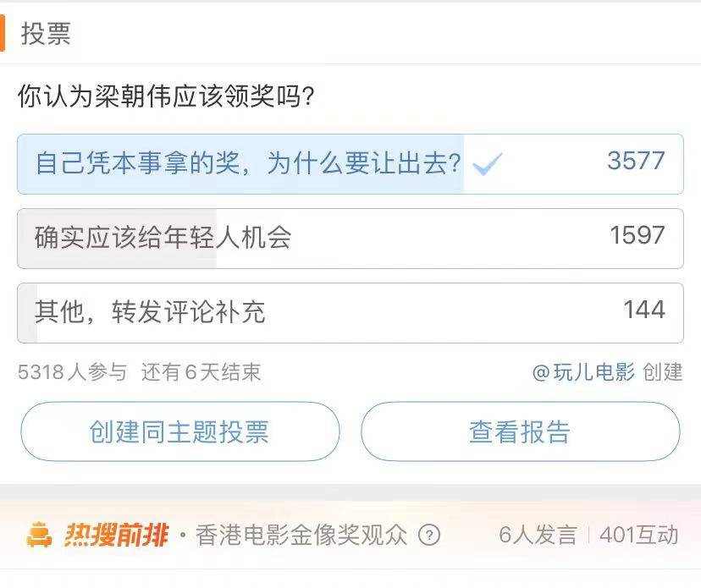Open the question mark help icon
Image resolution: width=701 pixels, height=588 pixels.
(x=430, y=535)
